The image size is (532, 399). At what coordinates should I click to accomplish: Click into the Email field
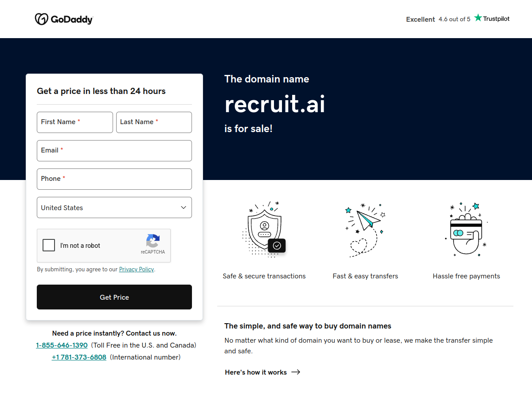pyautogui.click(x=114, y=151)
